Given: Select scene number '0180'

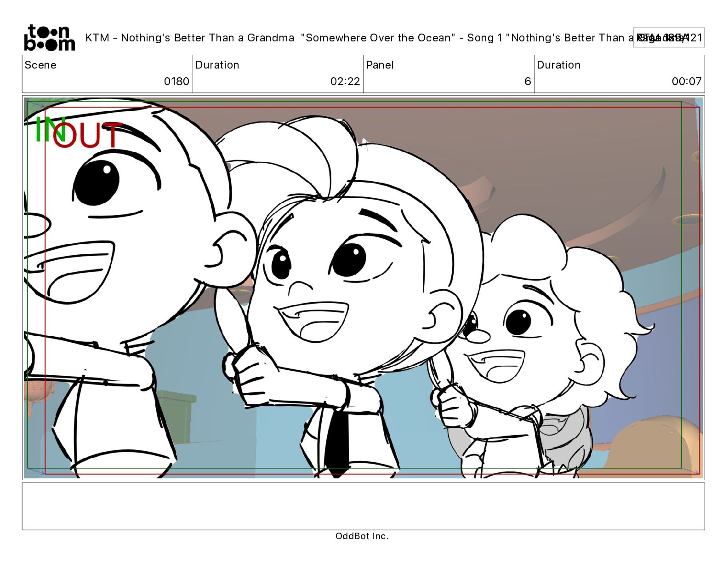Looking at the screenshot, I should click(x=176, y=81).
